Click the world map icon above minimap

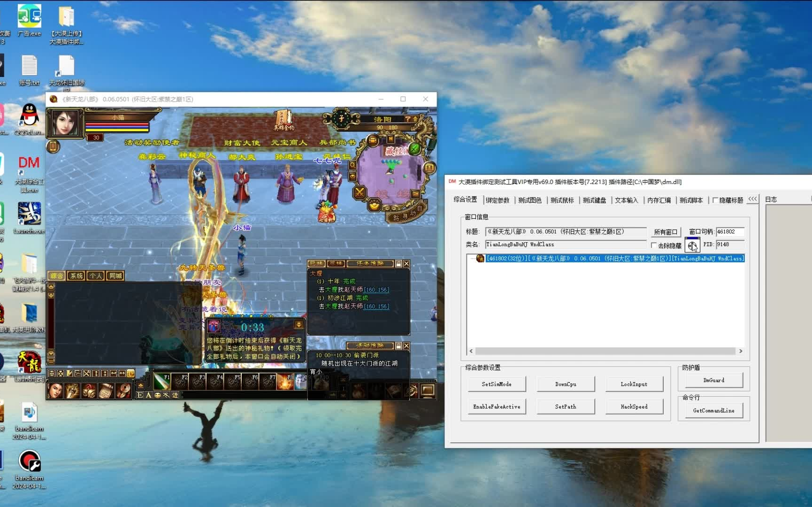pyautogui.click(x=373, y=140)
